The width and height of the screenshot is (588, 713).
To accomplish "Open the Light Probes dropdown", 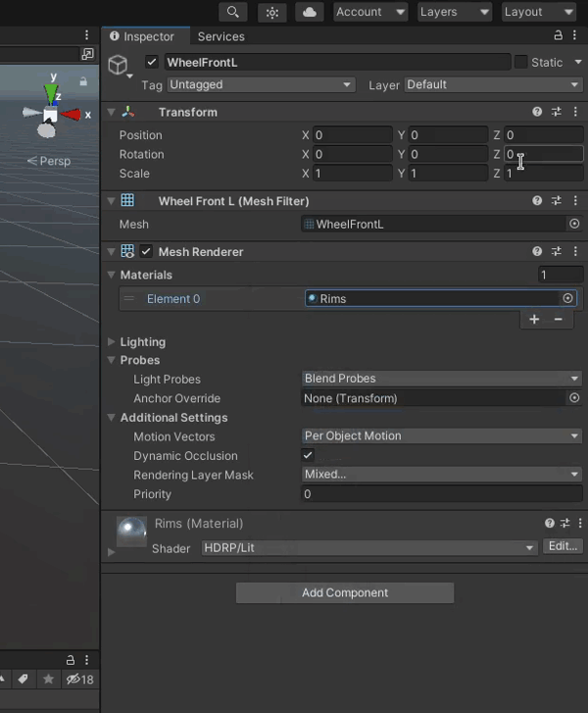I will pyautogui.click(x=442, y=379).
